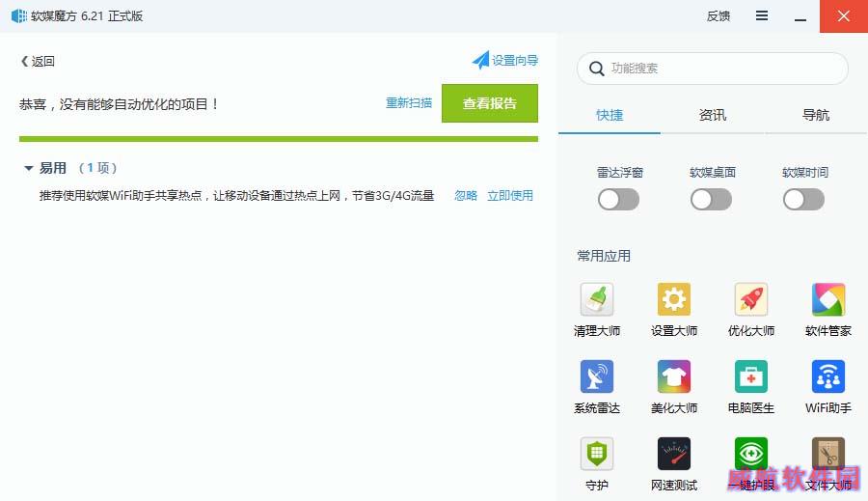Switch to 资讯 tab
This screenshot has width=868, height=501.
pyautogui.click(x=713, y=115)
